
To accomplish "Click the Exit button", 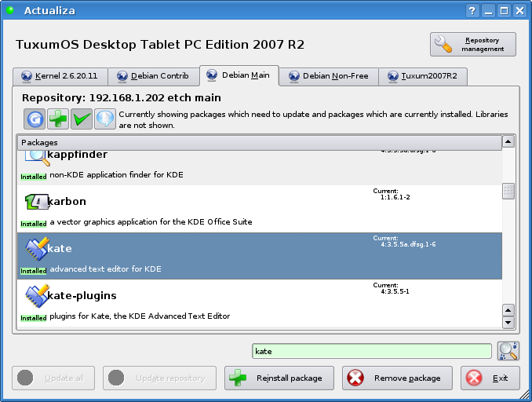I will tap(490, 378).
